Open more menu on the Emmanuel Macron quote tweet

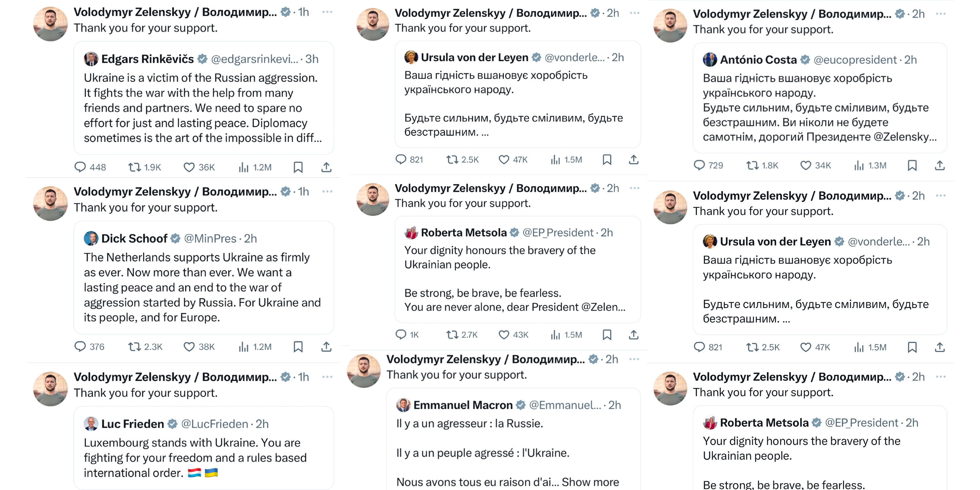[634, 359]
